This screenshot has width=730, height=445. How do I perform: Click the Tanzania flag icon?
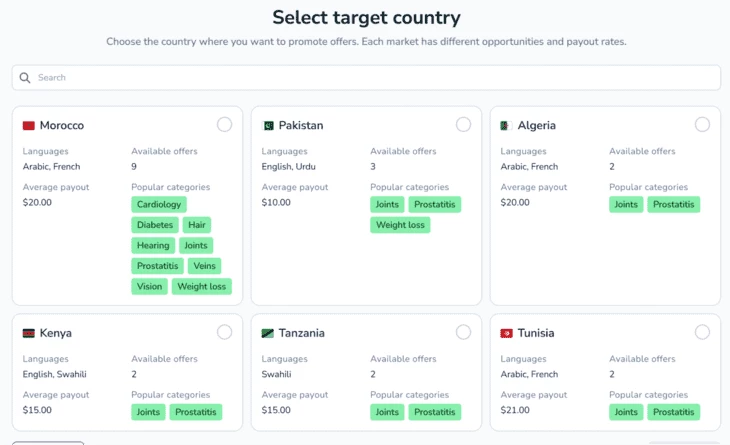[268, 333]
